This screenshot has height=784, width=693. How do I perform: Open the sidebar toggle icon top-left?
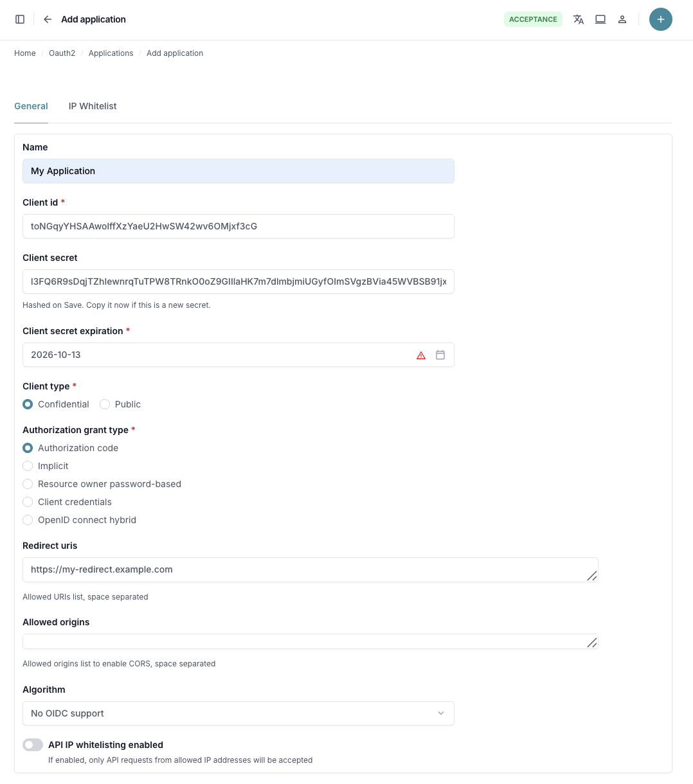[20, 19]
